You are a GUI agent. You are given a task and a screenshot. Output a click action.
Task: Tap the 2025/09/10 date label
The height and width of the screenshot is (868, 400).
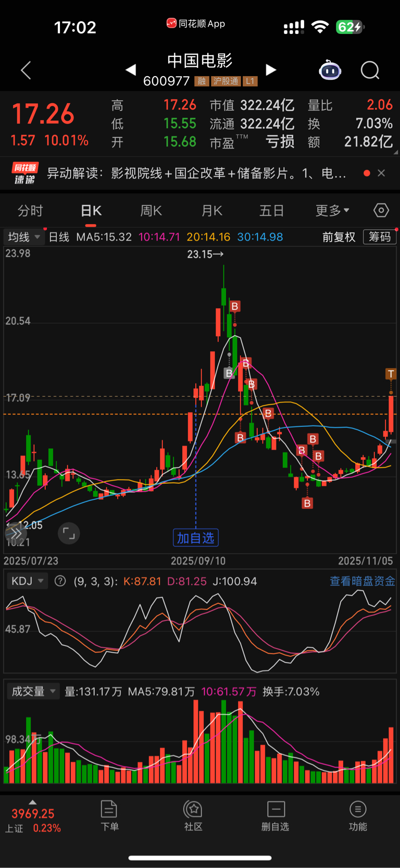pos(198,561)
